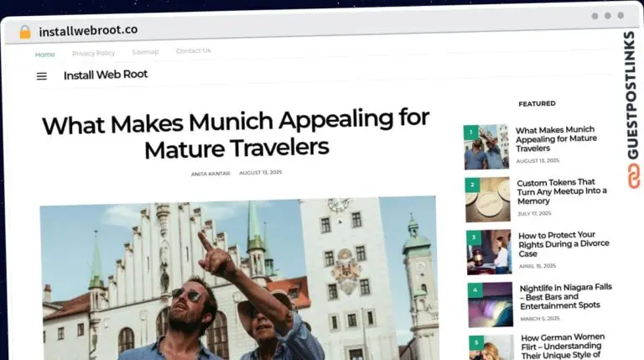
Task: Open Nightlife in Niagara Falls link
Action: (566, 296)
